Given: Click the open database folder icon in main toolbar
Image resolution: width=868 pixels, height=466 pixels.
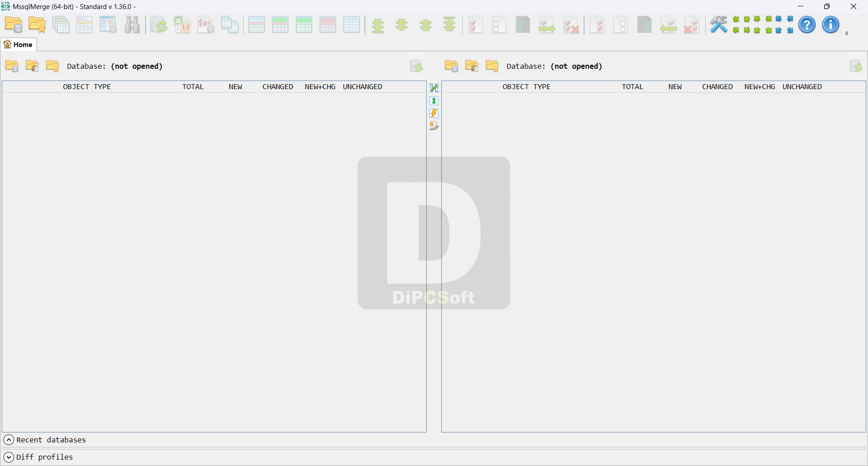Looking at the screenshot, I should pyautogui.click(x=14, y=25).
